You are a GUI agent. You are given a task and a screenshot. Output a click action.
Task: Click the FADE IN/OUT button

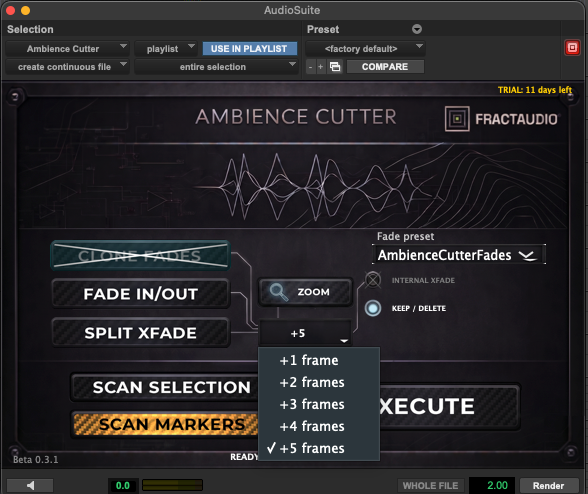[x=141, y=294]
